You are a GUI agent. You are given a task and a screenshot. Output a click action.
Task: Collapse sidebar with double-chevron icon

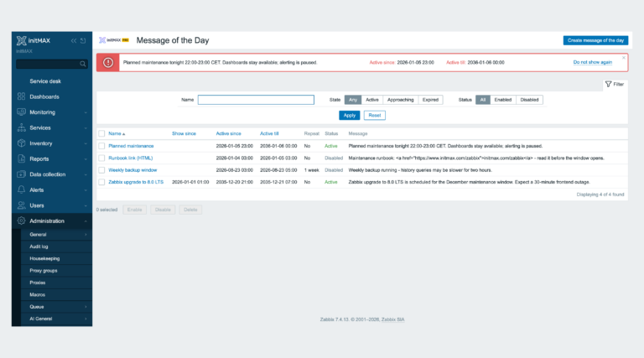[74, 40]
